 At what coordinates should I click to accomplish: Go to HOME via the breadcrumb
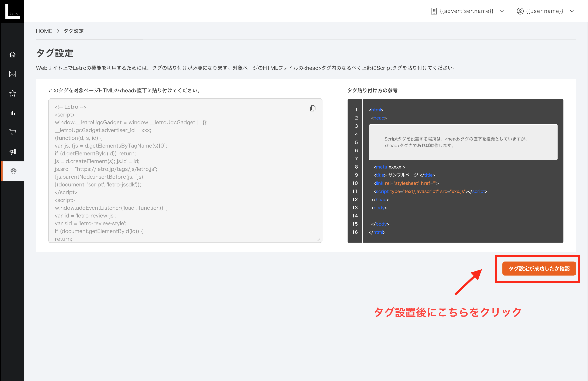[x=44, y=31]
